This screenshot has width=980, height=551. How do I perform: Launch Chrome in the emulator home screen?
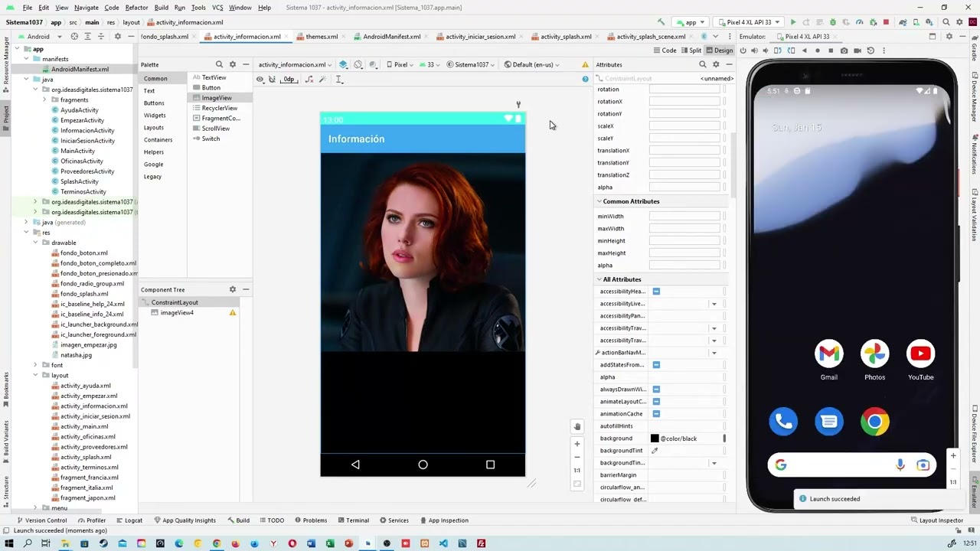click(x=874, y=422)
